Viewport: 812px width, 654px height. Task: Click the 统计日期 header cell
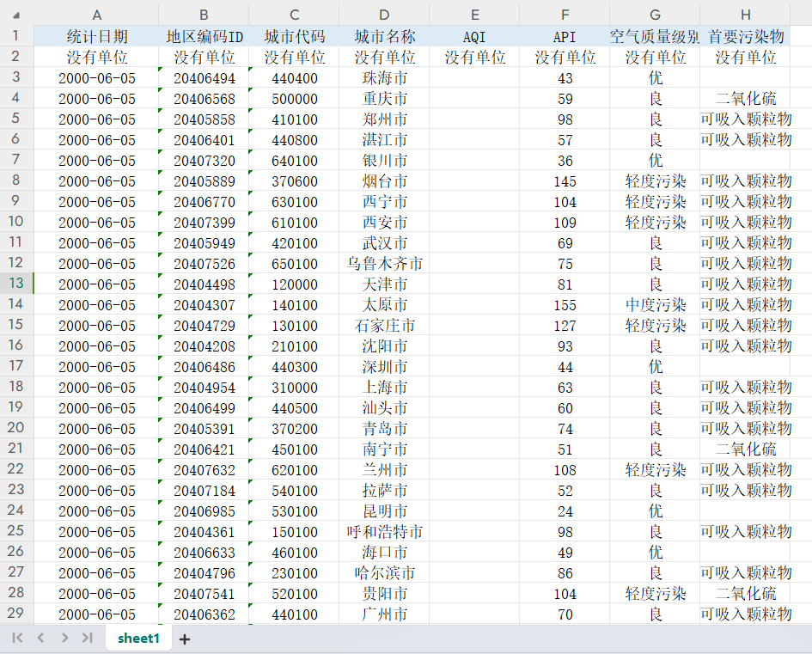pyautogui.click(x=96, y=36)
